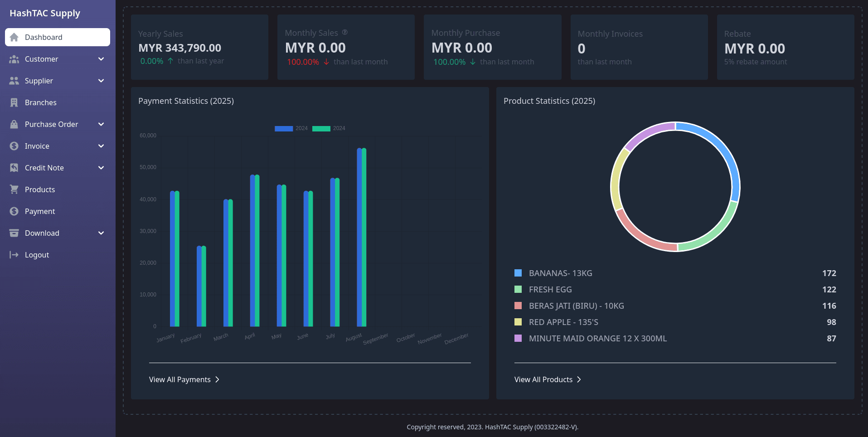The height and width of the screenshot is (437, 868).
Task: Click the copyright footer text
Action: [x=492, y=427]
